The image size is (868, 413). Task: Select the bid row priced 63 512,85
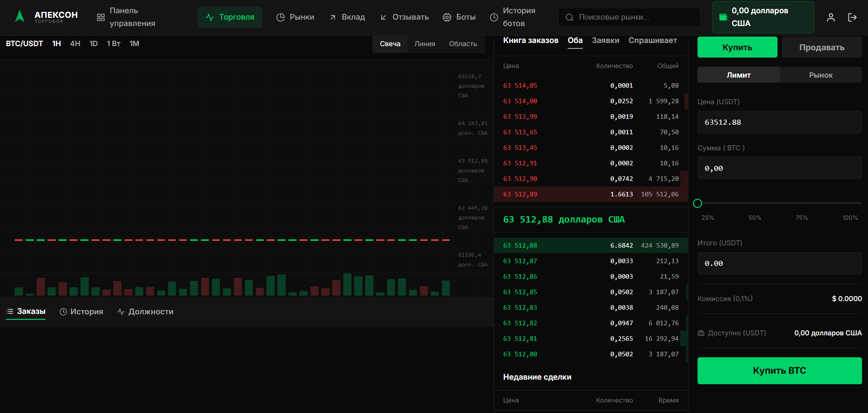591,292
